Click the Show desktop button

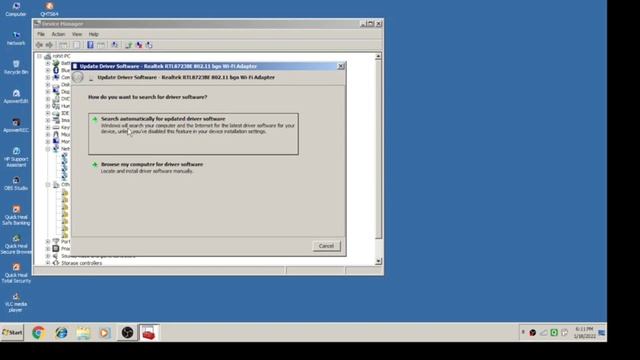(x=602, y=333)
